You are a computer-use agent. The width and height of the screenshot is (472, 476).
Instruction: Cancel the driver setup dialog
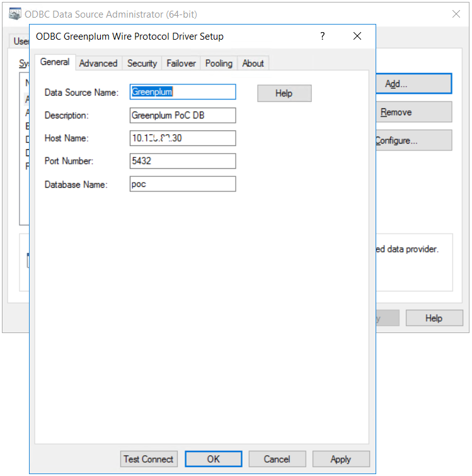click(x=277, y=459)
